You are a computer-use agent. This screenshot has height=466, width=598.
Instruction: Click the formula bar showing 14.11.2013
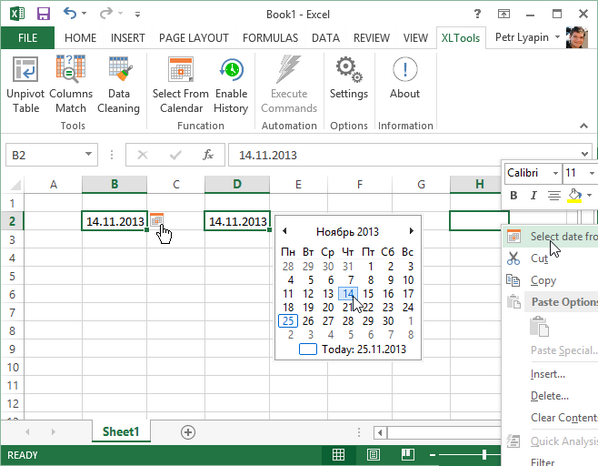(x=410, y=155)
